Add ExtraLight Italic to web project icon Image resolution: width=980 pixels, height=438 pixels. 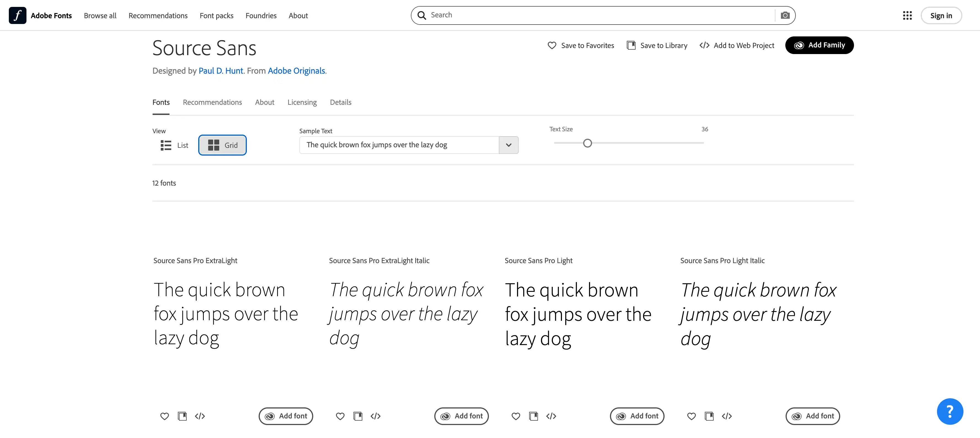376,416
